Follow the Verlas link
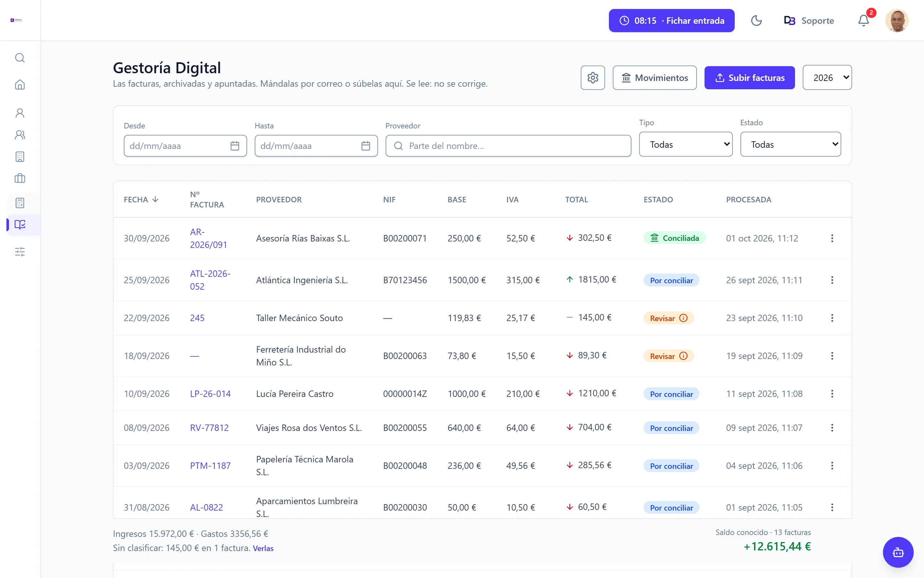This screenshot has width=924, height=578. pos(263,548)
